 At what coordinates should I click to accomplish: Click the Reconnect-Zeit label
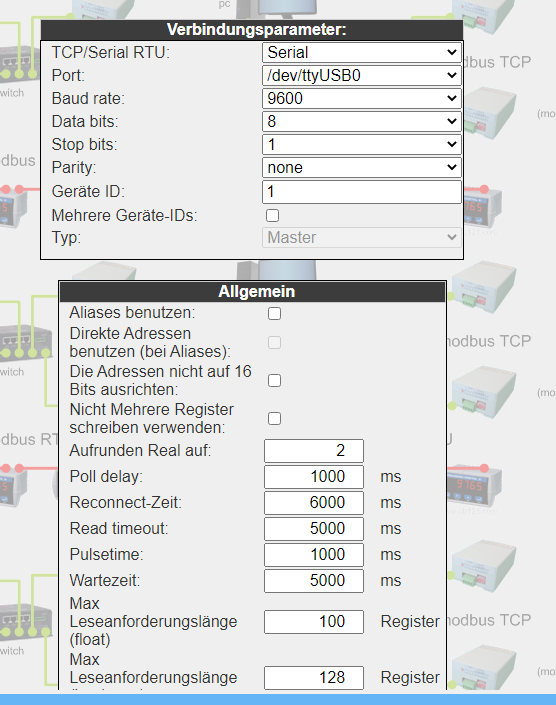[x=125, y=503]
